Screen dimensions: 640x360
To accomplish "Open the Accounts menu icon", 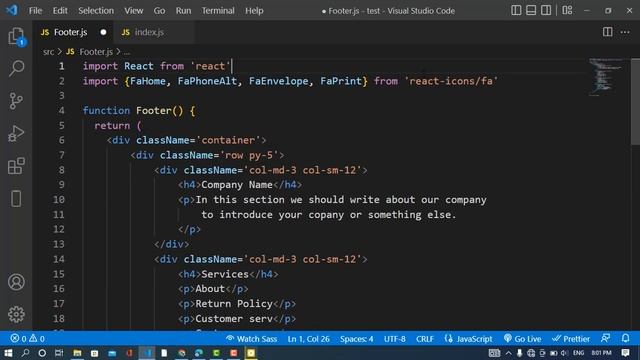I will [16, 282].
